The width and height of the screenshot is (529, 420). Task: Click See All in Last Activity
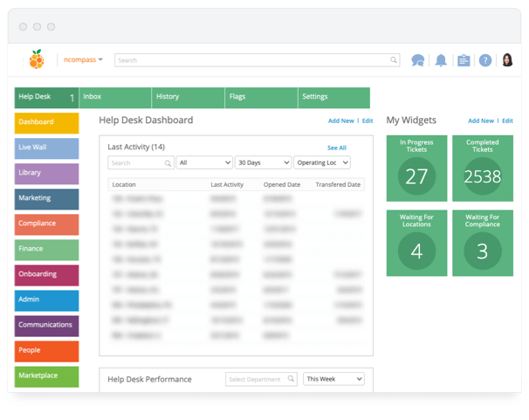pyautogui.click(x=337, y=148)
